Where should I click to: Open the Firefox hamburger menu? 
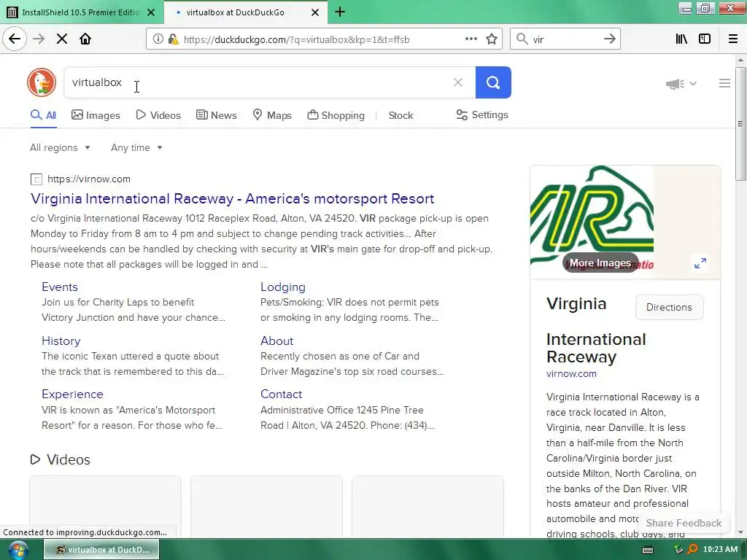(x=733, y=39)
